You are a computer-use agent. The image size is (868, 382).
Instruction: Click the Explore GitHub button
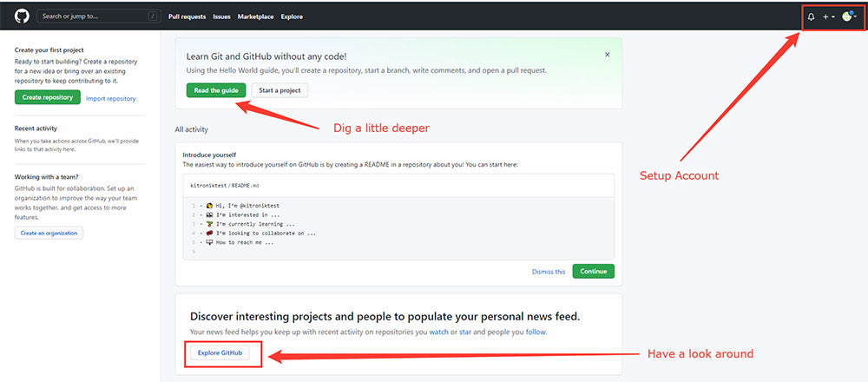(x=220, y=353)
